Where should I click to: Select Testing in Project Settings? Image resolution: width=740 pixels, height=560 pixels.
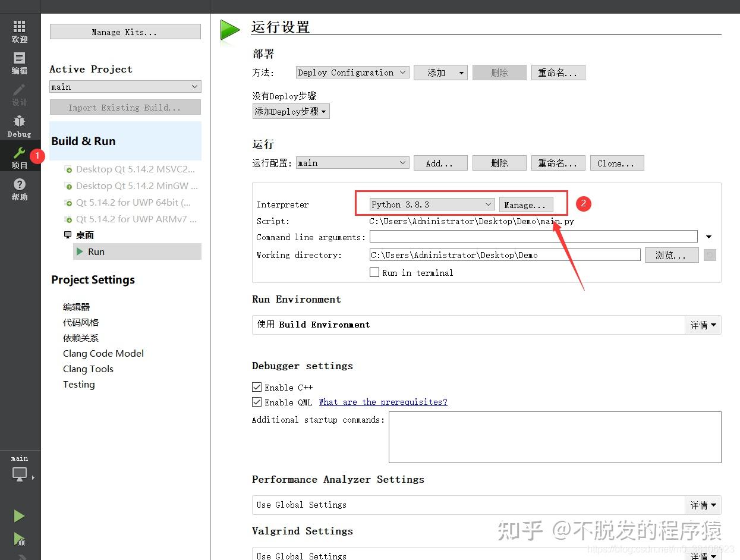tap(78, 384)
